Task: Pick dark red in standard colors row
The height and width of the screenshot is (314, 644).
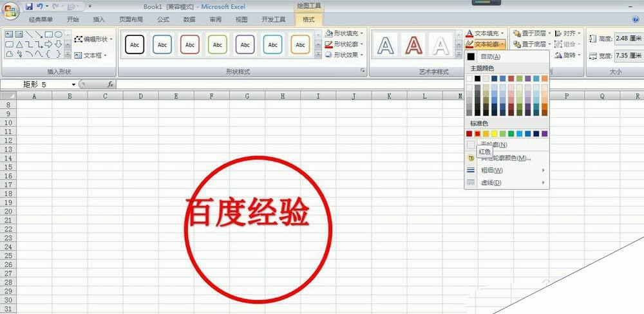Action: (x=469, y=133)
